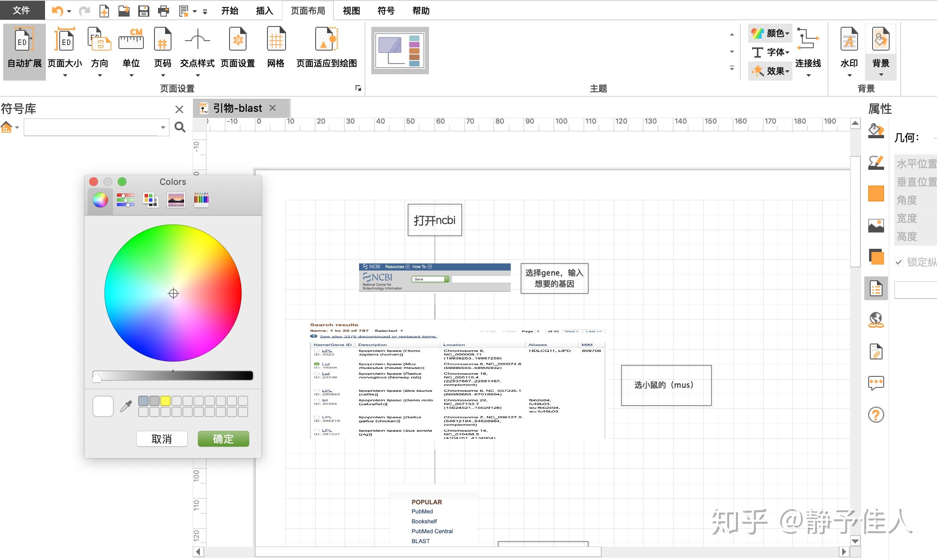This screenshot has width=937, height=560.
Task: Open the comments speech bubble icon
Action: click(x=876, y=383)
